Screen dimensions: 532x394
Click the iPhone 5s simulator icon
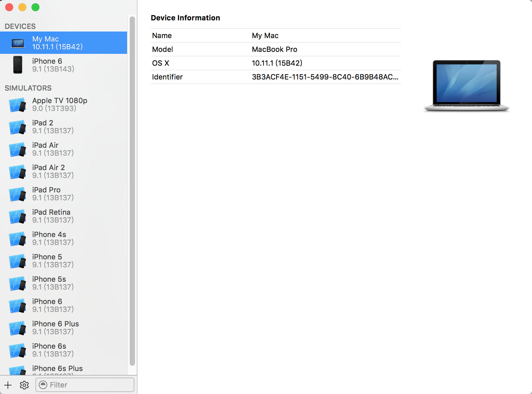pos(18,283)
